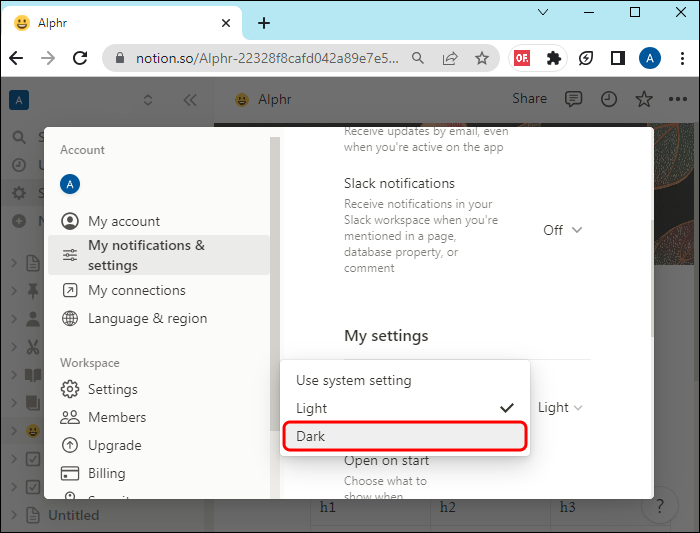
Task: Click the settings sidebar scrollbar
Action: 275,283
